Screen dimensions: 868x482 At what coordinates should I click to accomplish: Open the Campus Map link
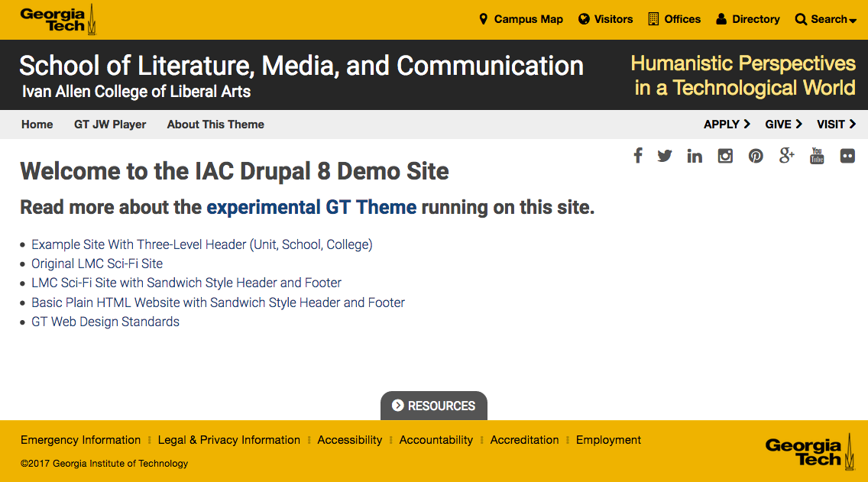(520, 19)
